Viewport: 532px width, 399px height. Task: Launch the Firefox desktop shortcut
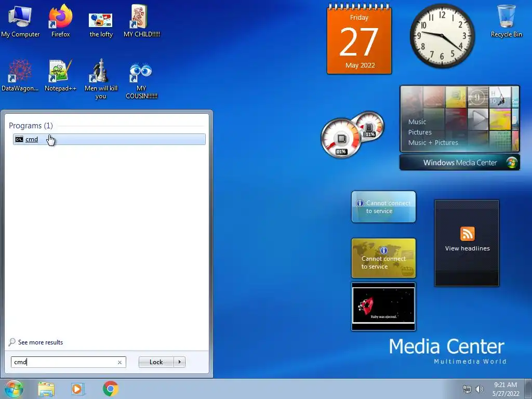[60, 21]
